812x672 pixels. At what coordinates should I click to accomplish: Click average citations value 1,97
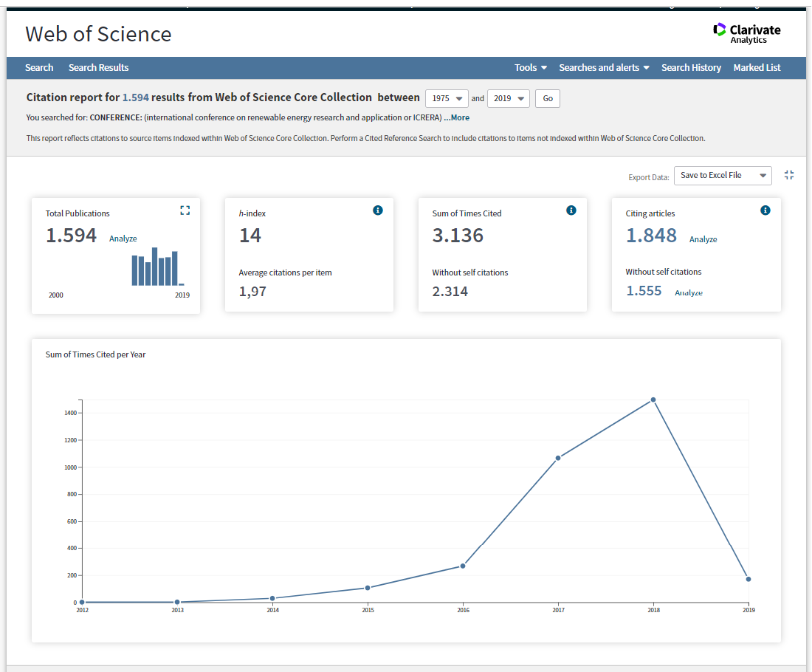coord(252,292)
